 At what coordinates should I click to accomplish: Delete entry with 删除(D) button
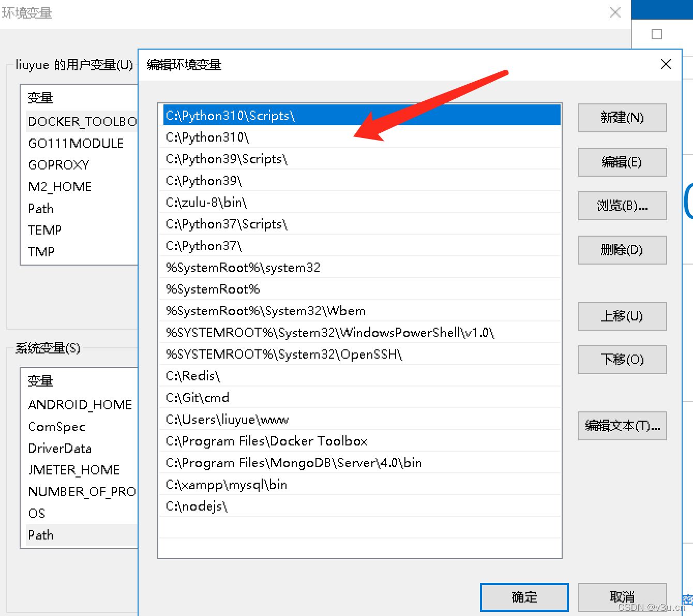coord(622,250)
